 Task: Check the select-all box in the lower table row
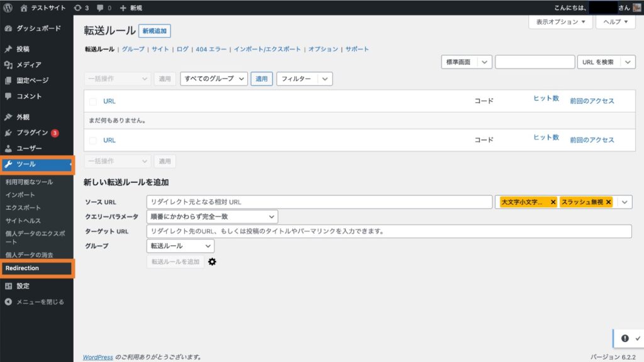pyautogui.click(x=92, y=140)
